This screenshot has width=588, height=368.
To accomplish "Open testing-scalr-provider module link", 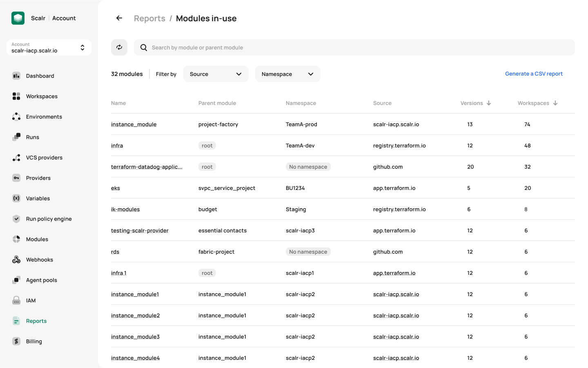I will coord(140,230).
